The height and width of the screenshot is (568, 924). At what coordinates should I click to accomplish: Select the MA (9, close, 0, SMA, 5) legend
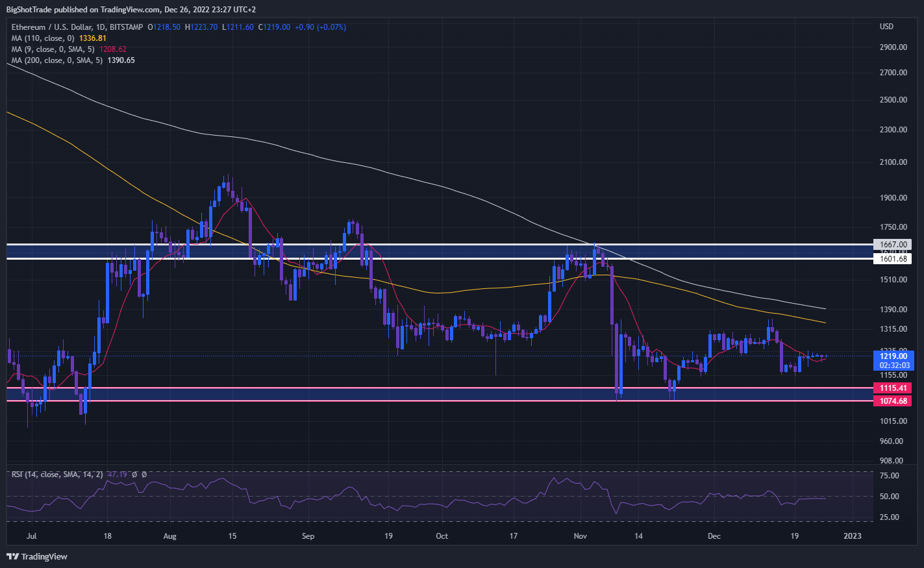click(53, 49)
